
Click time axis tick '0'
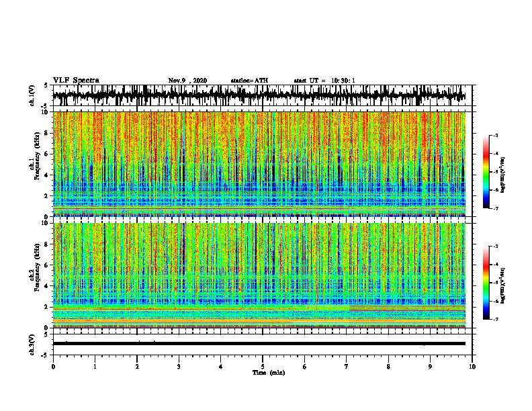(x=53, y=367)
